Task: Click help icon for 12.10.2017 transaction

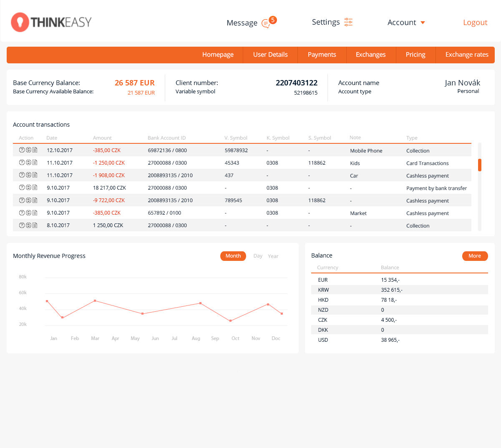Action: click(22, 150)
